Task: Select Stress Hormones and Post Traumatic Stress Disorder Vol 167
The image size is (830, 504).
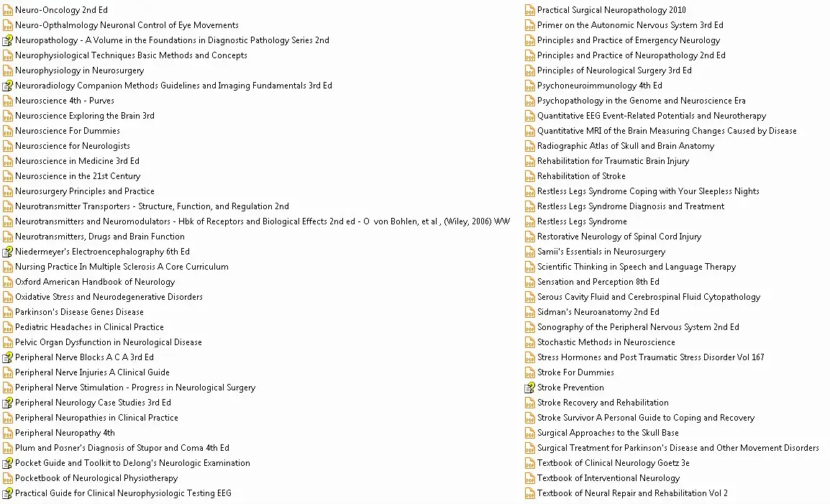Action: click(651, 357)
